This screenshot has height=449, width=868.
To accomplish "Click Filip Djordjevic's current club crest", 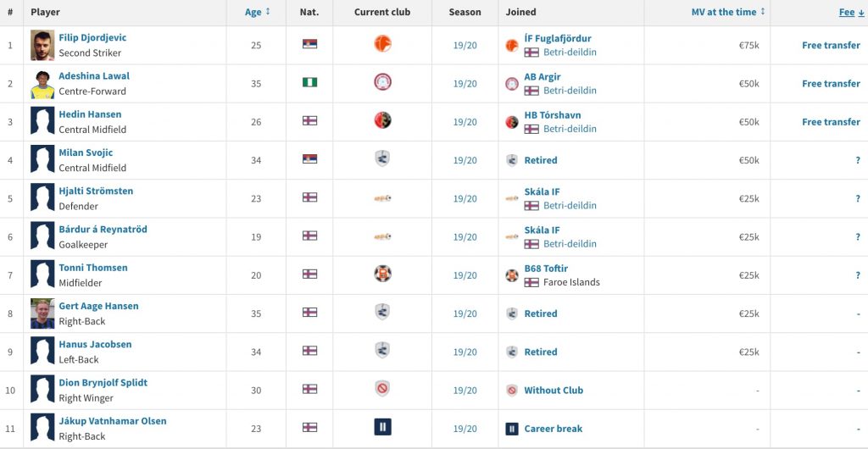I will 382,44.
